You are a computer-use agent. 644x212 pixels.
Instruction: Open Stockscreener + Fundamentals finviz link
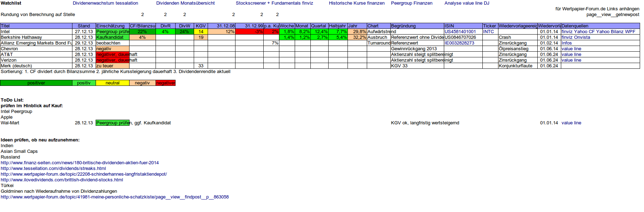pos(274,3)
